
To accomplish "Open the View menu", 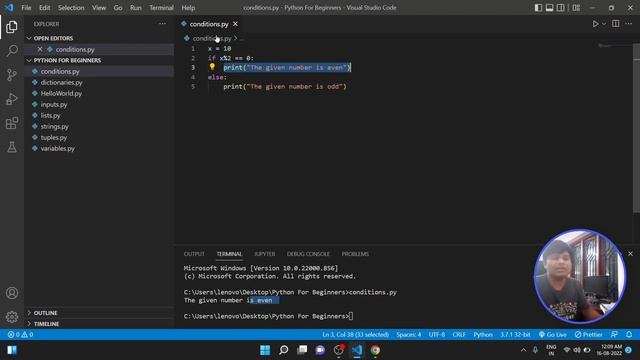I will (x=99, y=8).
